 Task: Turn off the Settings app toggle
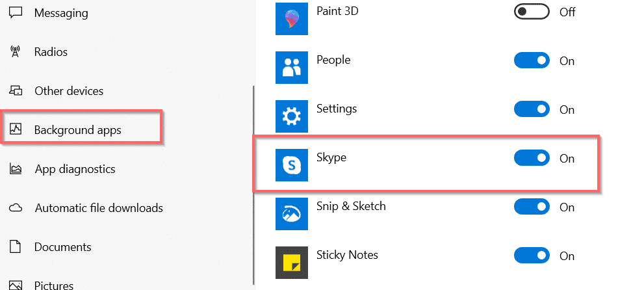532,109
